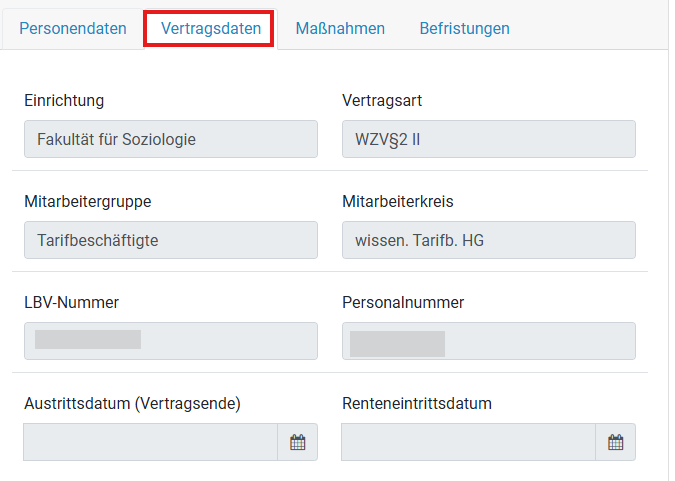Click the Vertragsart field with WZV§2 II
Screen dimensions: 675x481
point(488,139)
